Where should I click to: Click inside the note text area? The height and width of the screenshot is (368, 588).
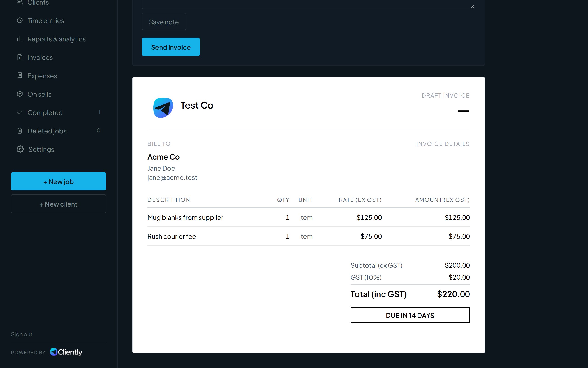pyautogui.click(x=308, y=4)
